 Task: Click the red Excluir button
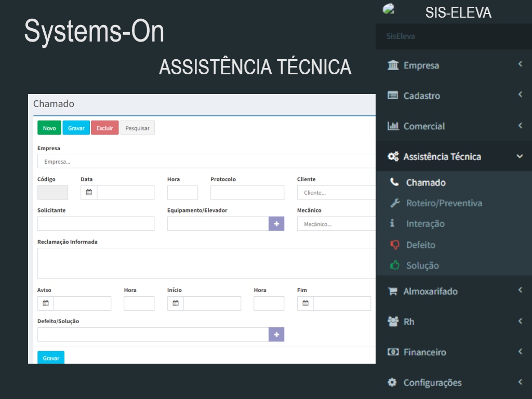[104, 128]
